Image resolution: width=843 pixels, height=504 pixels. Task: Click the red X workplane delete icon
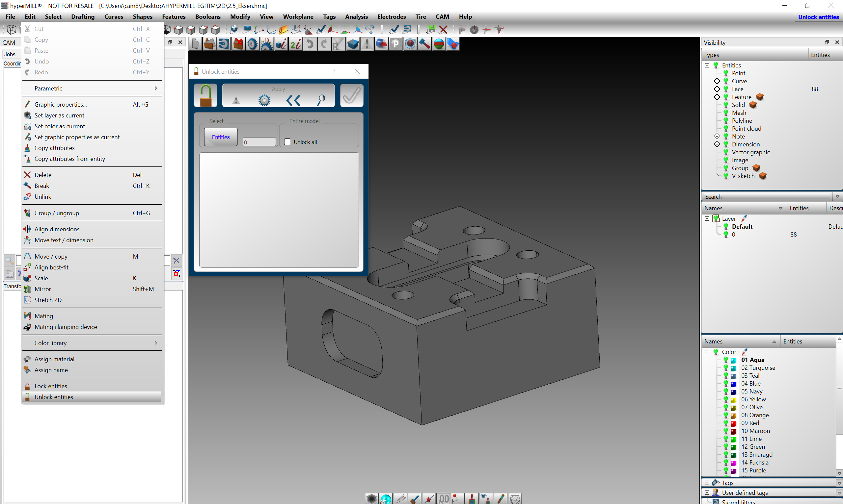pos(443,30)
